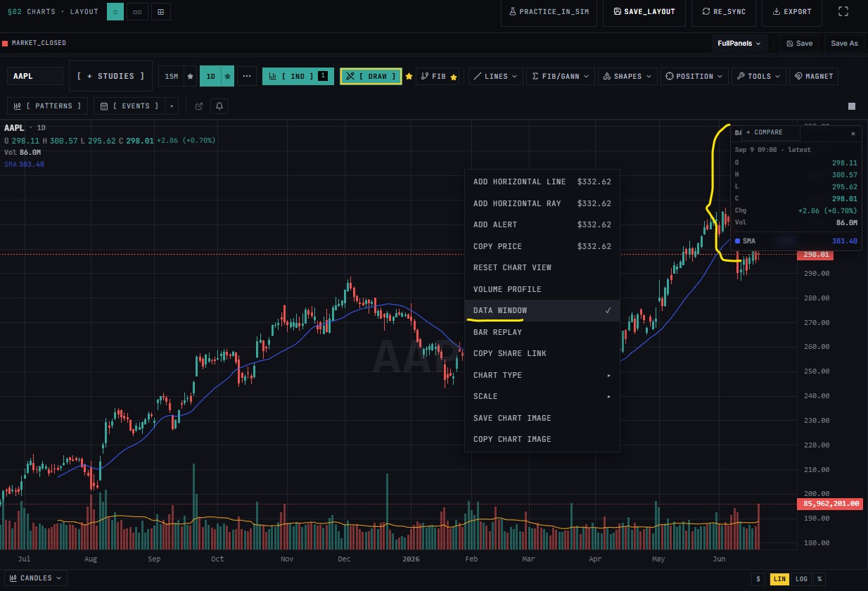Screen dimensions: 868x591
Task: Start BAR REPLAY from context menu
Action: tap(542, 332)
